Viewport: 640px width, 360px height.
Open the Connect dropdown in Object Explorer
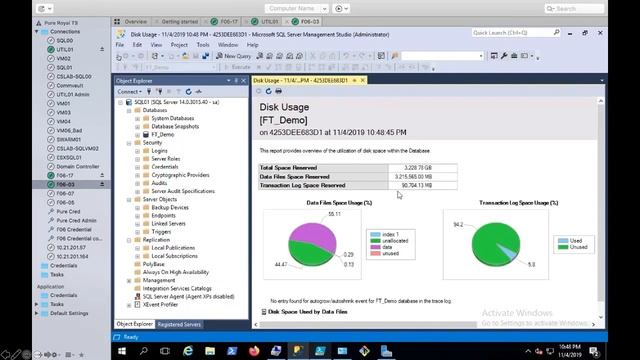tap(130, 91)
